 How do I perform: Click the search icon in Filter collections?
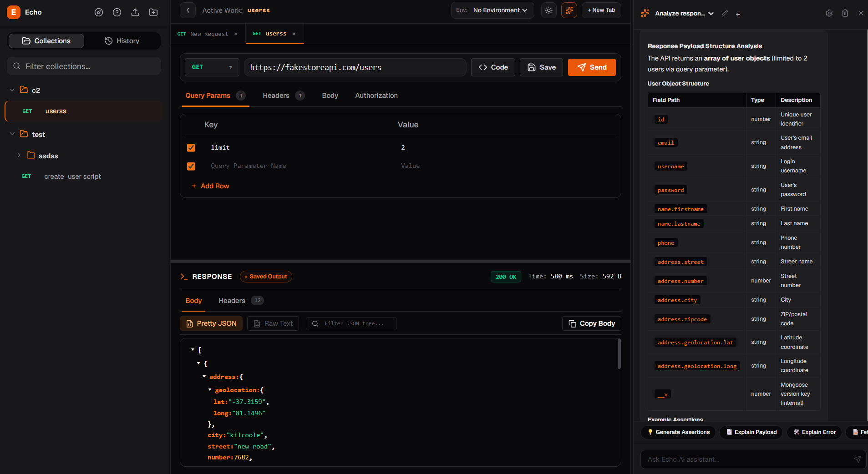coord(17,66)
